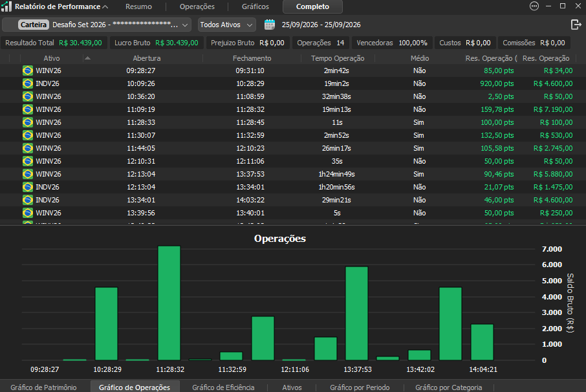This screenshot has height=392, width=586.
Task: Select the R$ 5.880,00 result cell
Action: click(553, 174)
